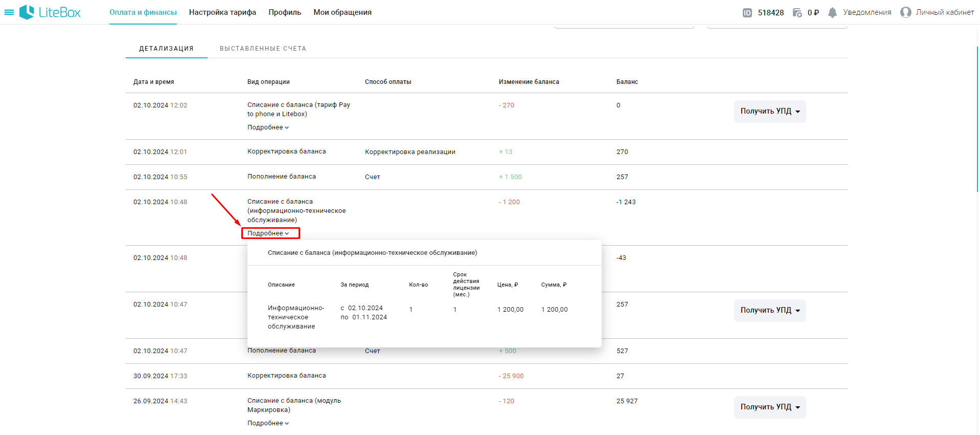Viewport: 980px width, 435px height.
Task: Click Корректировка реализации cell
Action: click(410, 152)
